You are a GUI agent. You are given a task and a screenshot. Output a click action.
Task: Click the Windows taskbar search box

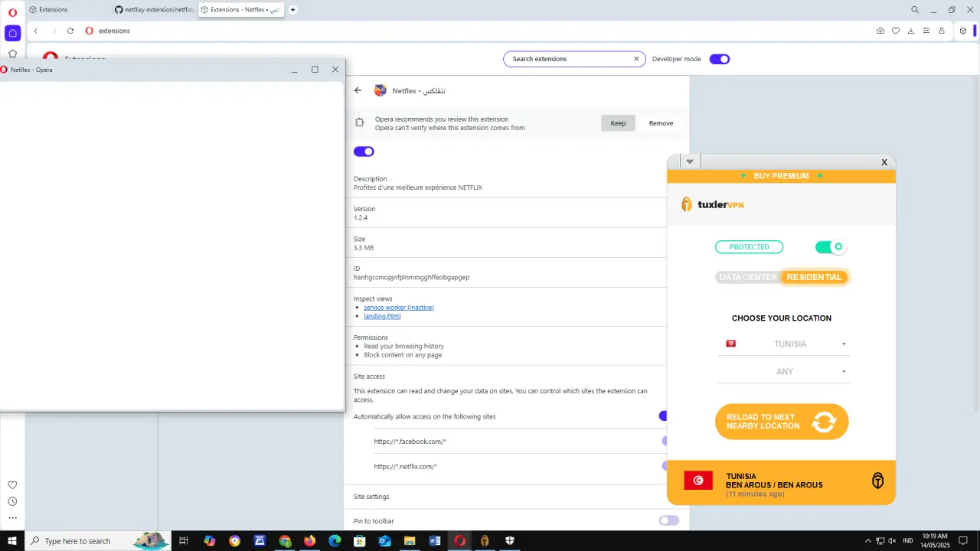click(x=98, y=541)
